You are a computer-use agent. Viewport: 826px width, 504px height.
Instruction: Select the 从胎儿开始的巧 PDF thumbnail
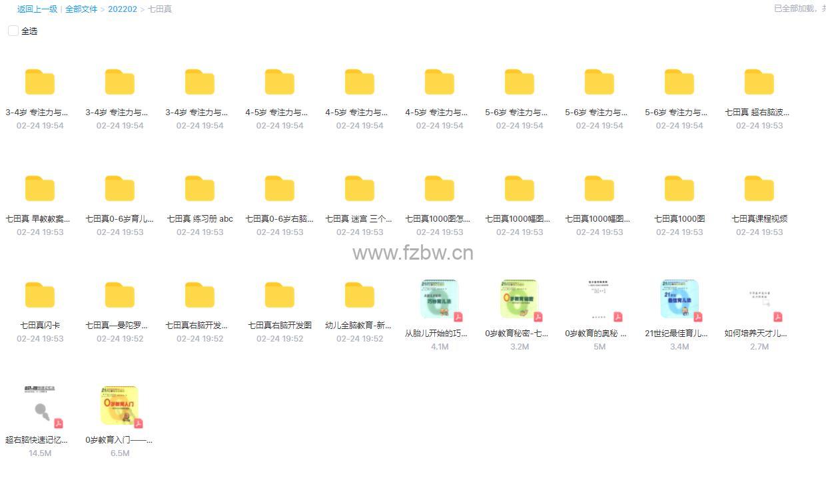click(x=440, y=299)
